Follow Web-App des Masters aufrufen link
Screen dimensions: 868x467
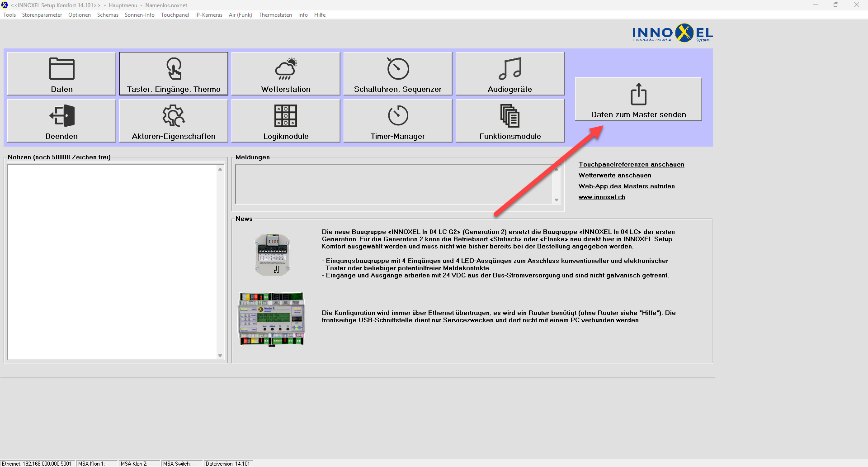[x=627, y=186]
